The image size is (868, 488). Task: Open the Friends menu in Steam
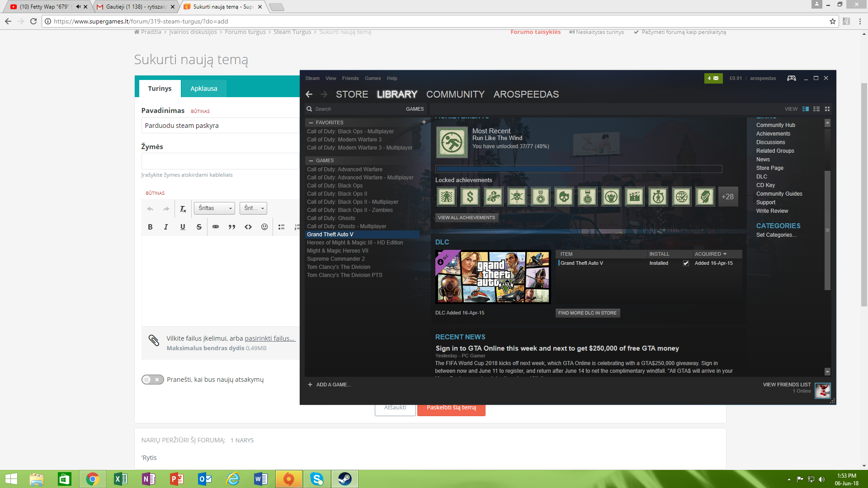tap(350, 78)
